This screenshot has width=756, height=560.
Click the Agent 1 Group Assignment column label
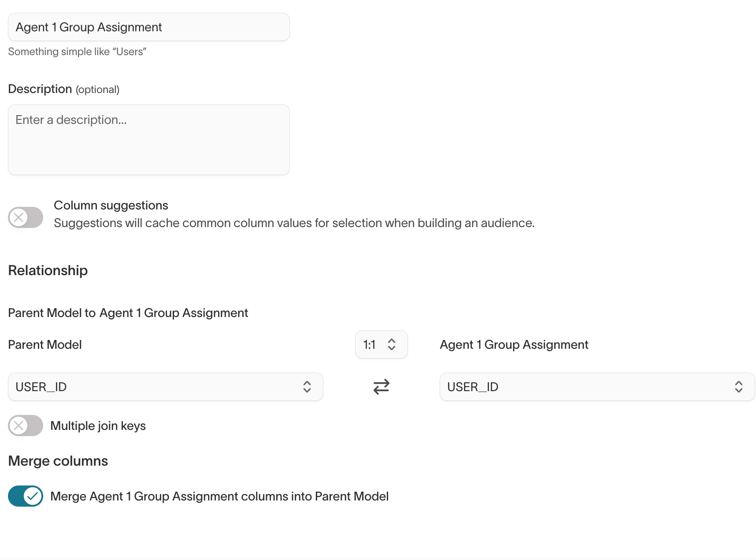pos(514,344)
